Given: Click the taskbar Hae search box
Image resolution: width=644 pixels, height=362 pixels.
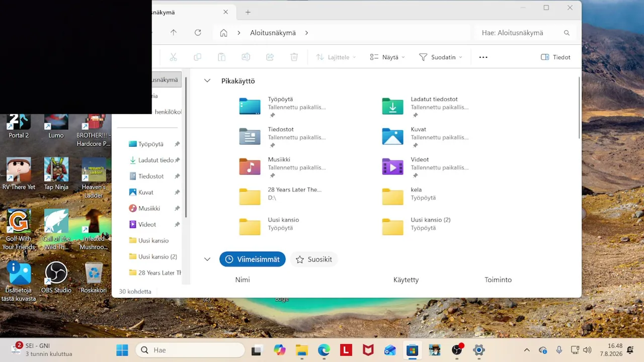Looking at the screenshot, I should click(x=190, y=350).
